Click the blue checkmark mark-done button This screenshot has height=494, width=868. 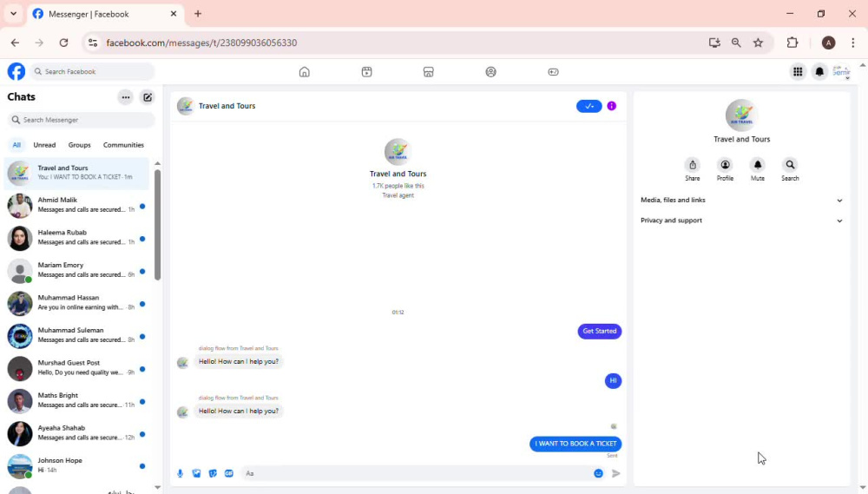(589, 106)
